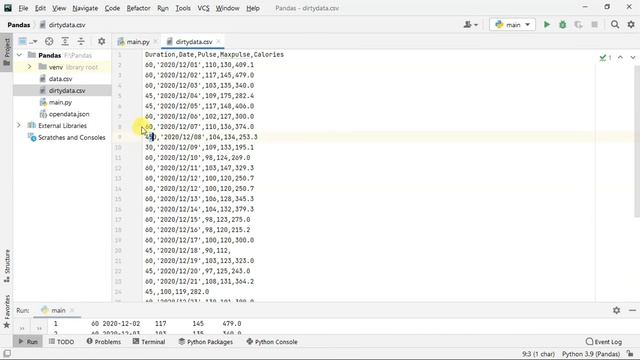Click the Pandas breadcrumb in the navigation bar
This screenshot has height=360, width=640.
click(x=19, y=25)
